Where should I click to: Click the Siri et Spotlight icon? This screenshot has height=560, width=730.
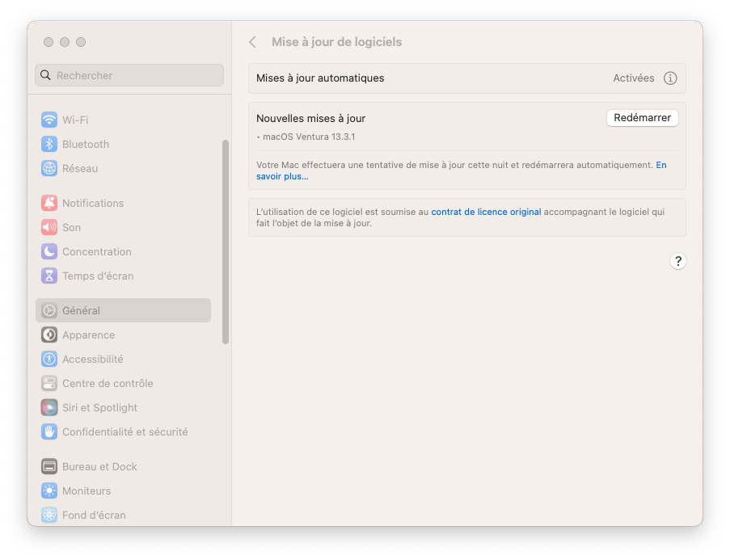coord(49,407)
